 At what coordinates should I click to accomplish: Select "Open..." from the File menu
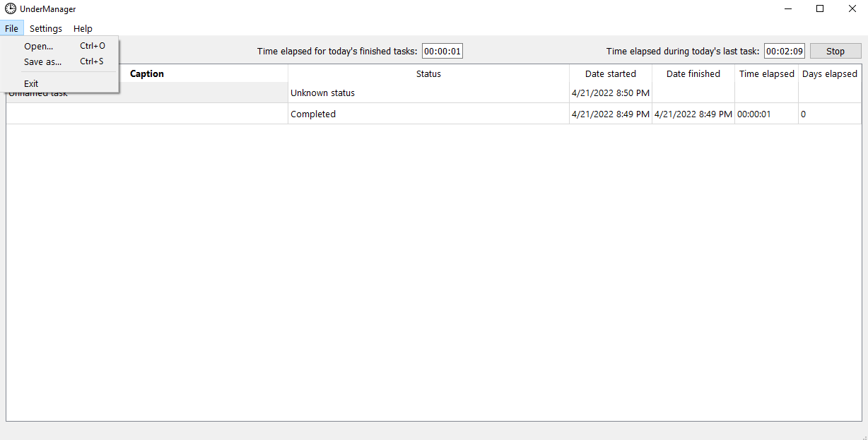pyautogui.click(x=38, y=46)
